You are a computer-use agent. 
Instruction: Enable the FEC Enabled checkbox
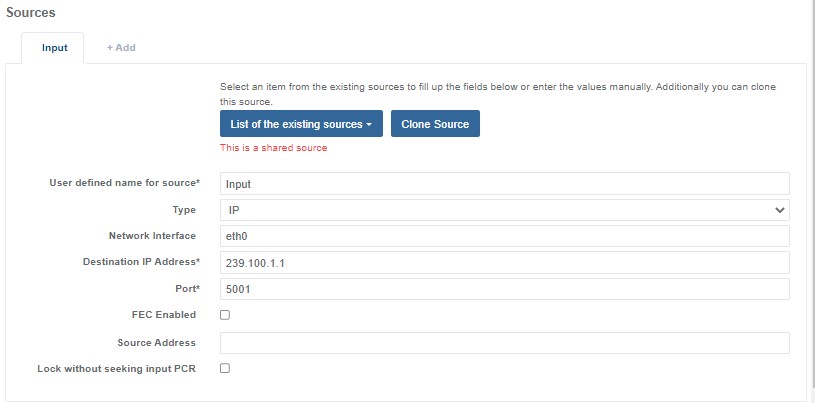[225, 314]
